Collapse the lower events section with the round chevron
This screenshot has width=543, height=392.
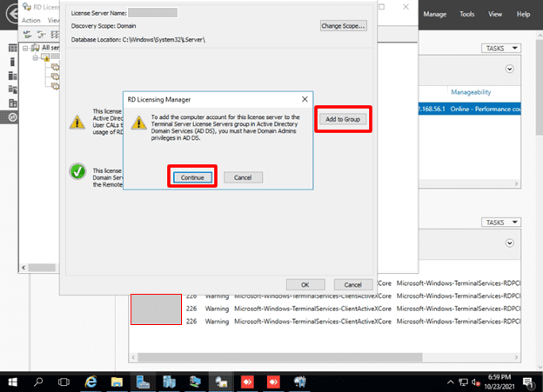pos(509,243)
